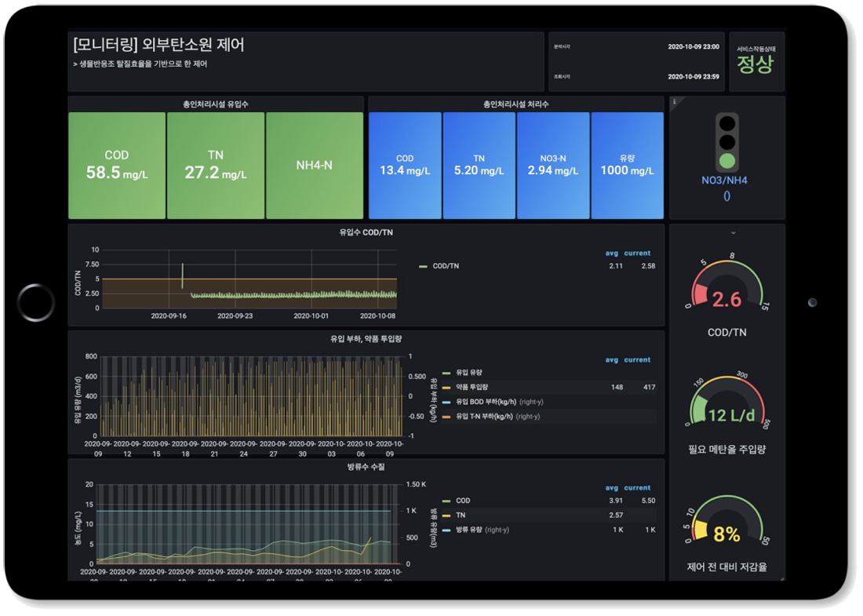
Task: Click the 조회시각 2020-10-09 23:59 timestamp
Action: (x=694, y=77)
